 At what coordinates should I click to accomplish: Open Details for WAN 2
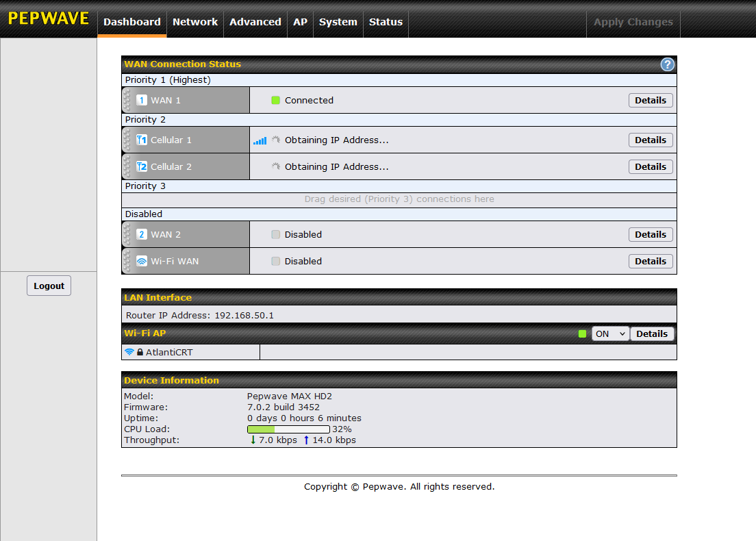(x=651, y=234)
